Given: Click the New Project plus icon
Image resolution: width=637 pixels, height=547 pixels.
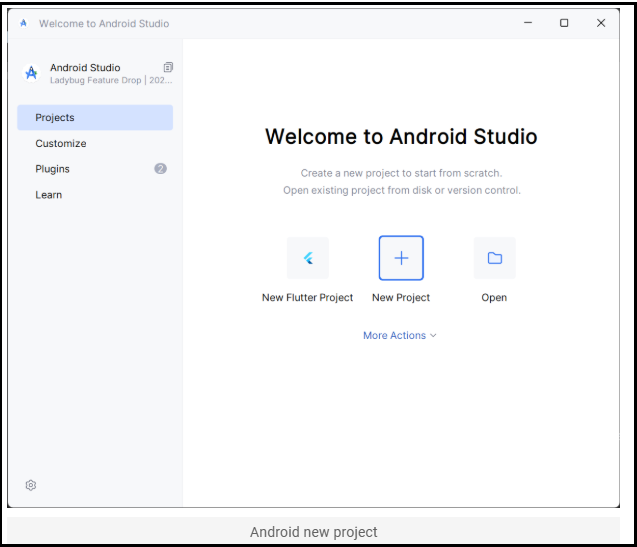Looking at the screenshot, I should pyautogui.click(x=401, y=258).
